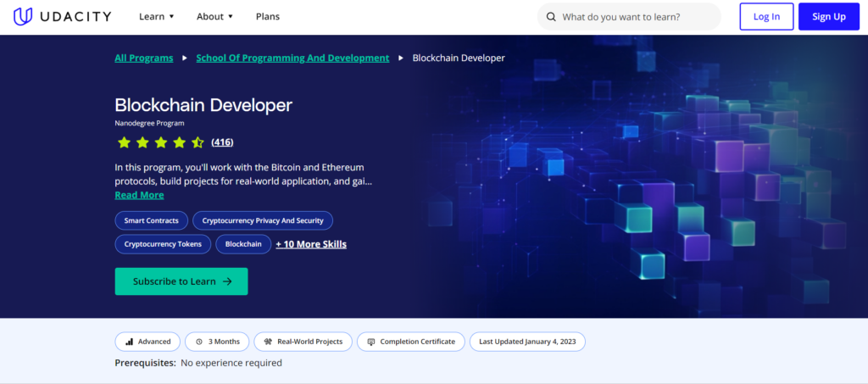Select the Smart Contracts skill tag
The width and height of the screenshot is (868, 384).
(151, 220)
